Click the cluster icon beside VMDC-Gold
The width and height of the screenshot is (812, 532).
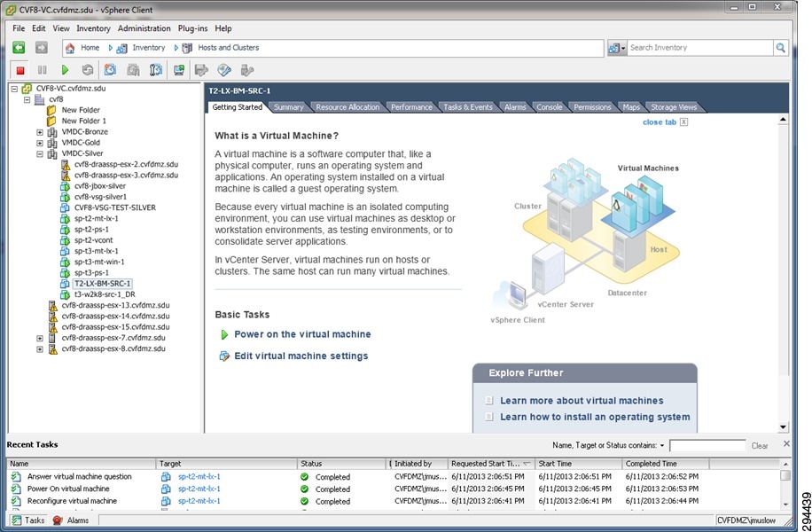click(x=52, y=143)
